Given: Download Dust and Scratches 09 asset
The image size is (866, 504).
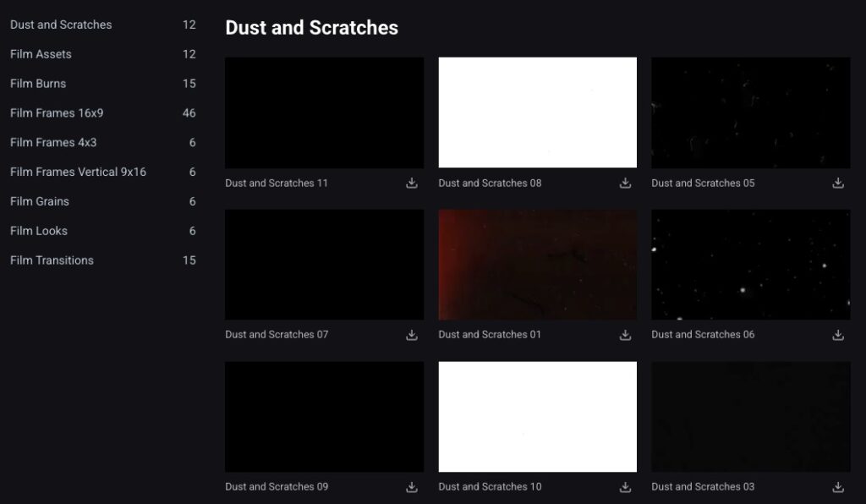Looking at the screenshot, I should [x=412, y=487].
